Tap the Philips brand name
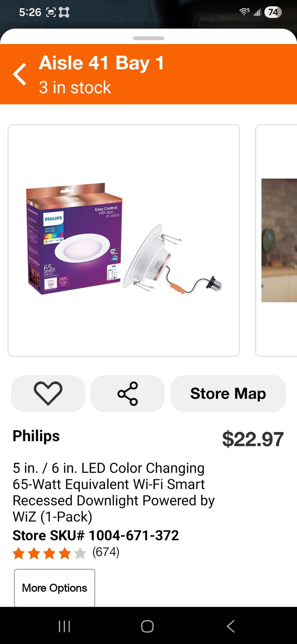The height and width of the screenshot is (644, 297). point(36,436)
